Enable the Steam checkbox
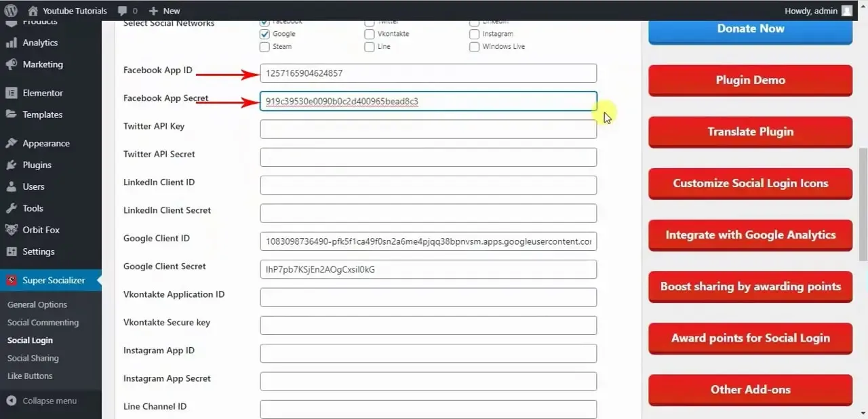Viewport: 868px width, 419px height. (264, 47)
